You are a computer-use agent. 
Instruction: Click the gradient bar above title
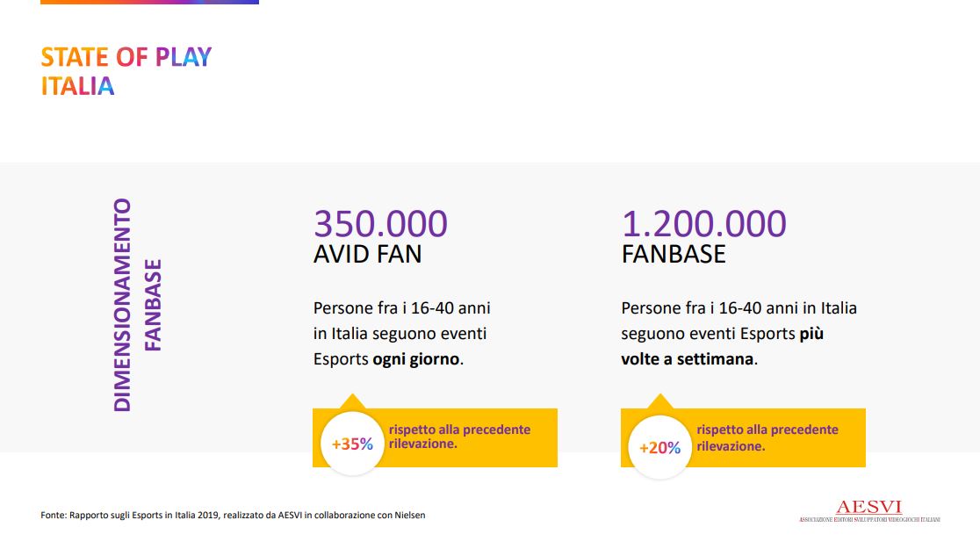click(149, 3)
